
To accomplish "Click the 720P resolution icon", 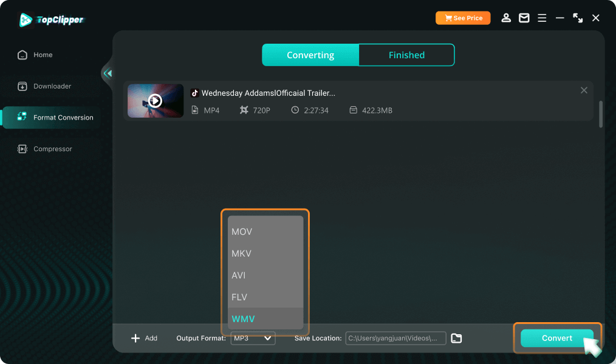I will coord(244,110).
